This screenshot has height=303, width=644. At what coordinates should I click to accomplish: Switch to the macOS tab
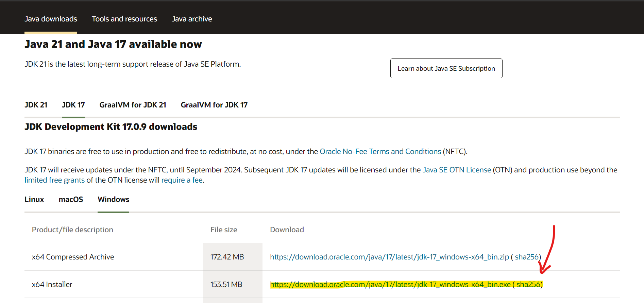[x=71, y=200]
